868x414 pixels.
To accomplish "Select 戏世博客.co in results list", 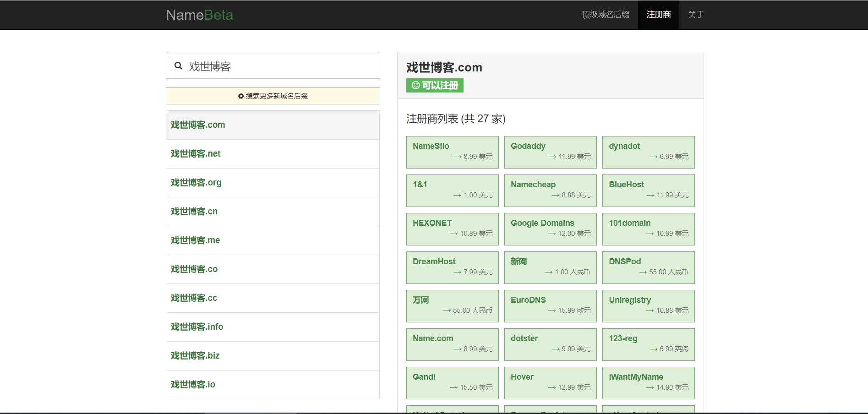I will click(x=273, y=269).
